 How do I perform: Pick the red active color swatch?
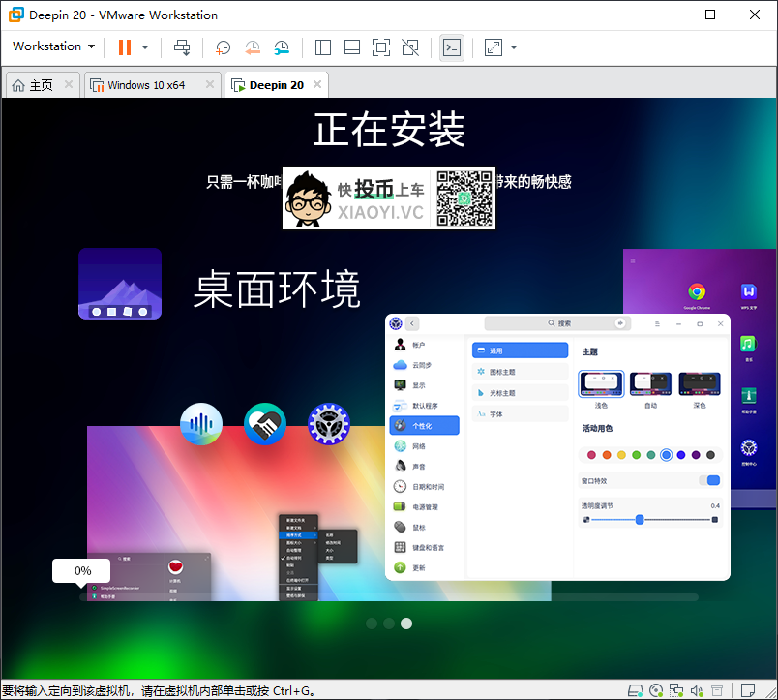pos(591,454)
